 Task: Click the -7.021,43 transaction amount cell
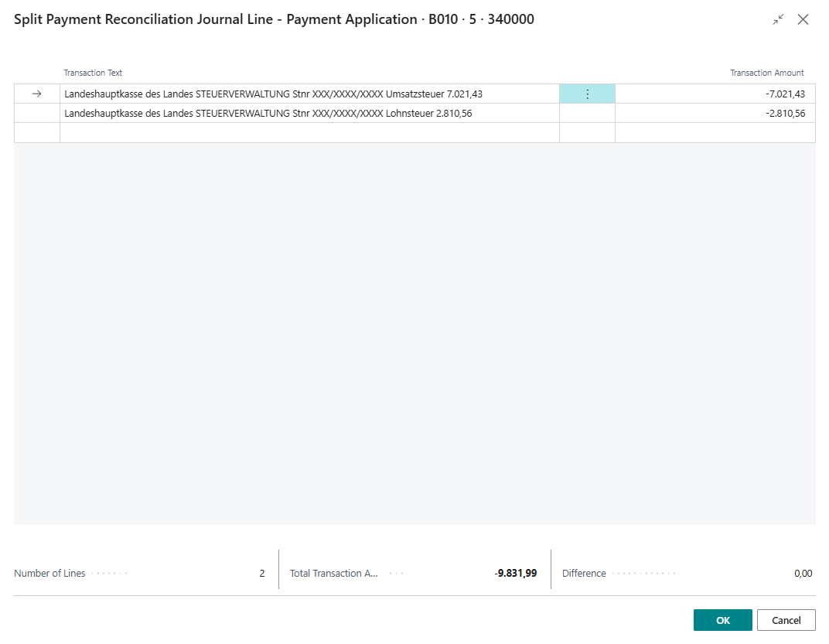(x=715, y=94)
